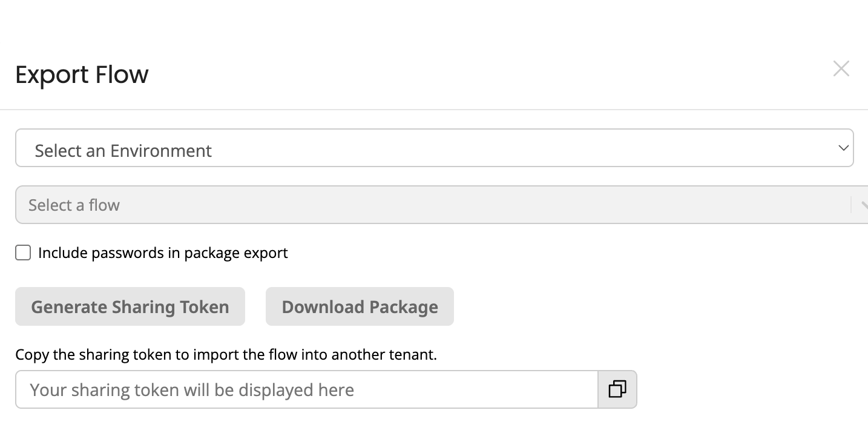This screenshot has height=436, width=868.
Task: Click the 'Export Flow' dialog title
Action: pyautogui.click(x=82, y=74)
